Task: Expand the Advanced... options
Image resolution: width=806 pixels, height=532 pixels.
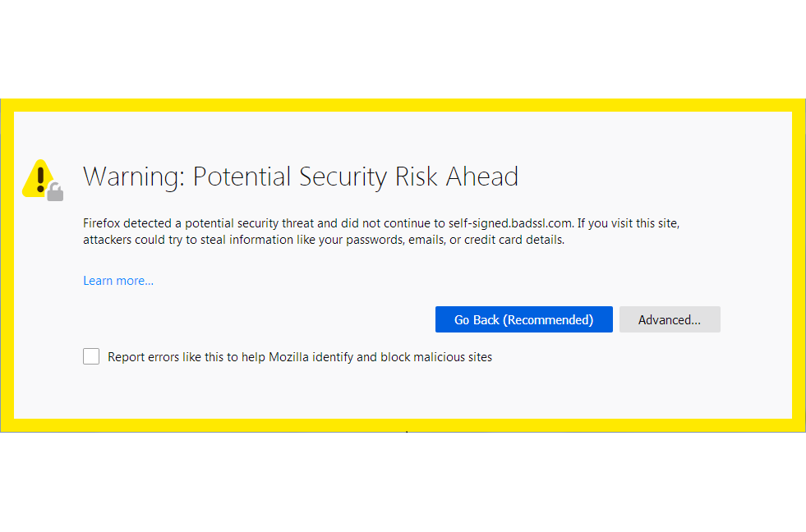Action: click(670, 320)
